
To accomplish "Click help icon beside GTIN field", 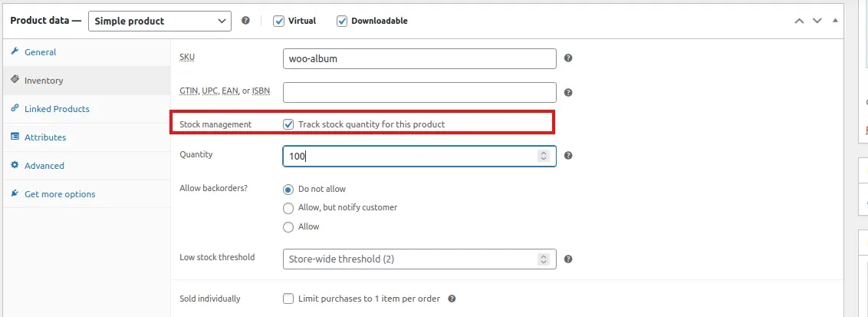I will (568, 93).
